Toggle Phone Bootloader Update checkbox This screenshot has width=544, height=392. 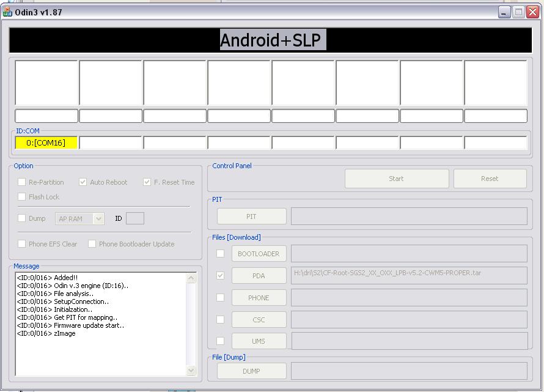point(92,244)
